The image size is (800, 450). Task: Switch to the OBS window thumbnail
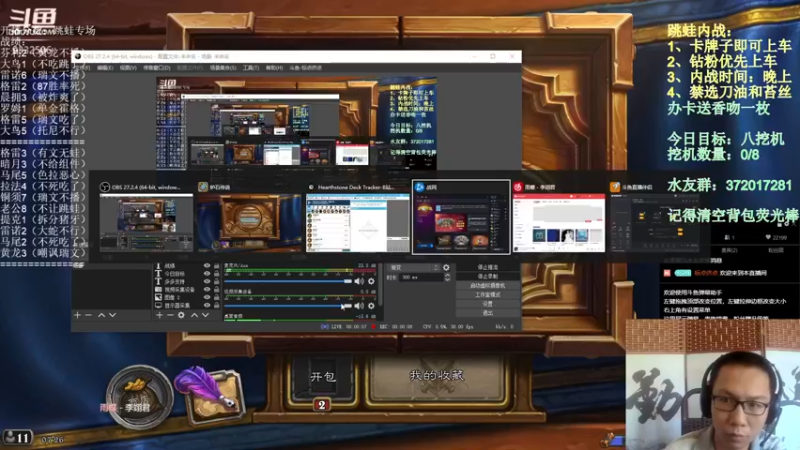[x=146, y=222]
